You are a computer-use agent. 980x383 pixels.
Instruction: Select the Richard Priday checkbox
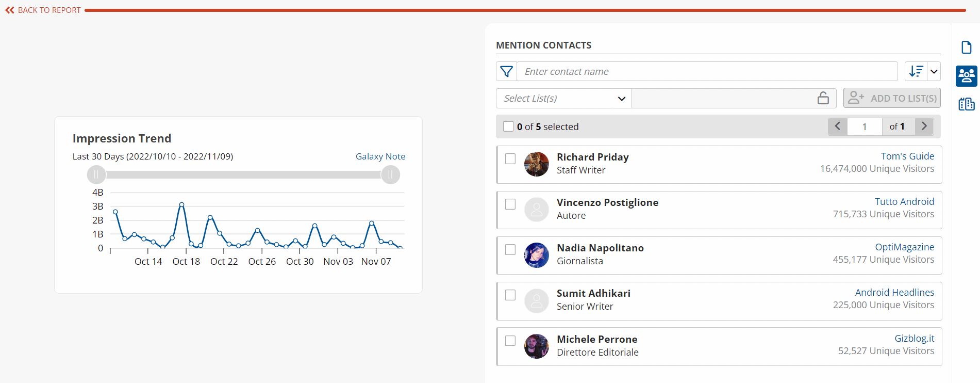tap(510, 159)
